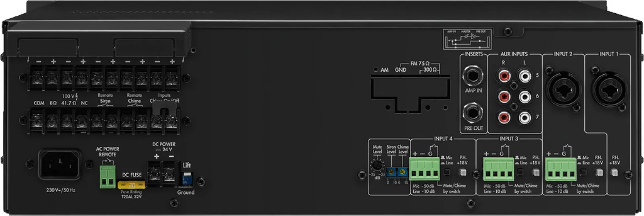
Task: Click the FM 75Ω label
Action: point(420,64)
